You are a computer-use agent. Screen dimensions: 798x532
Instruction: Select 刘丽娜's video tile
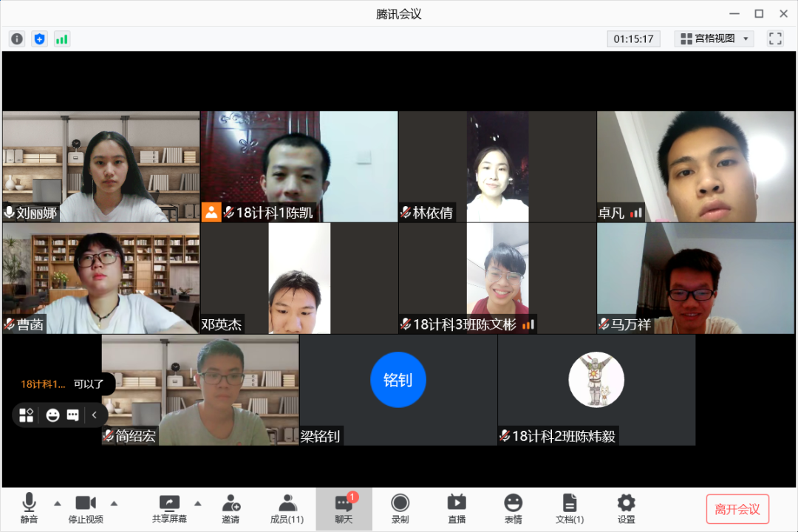click(x=100, y=166)
